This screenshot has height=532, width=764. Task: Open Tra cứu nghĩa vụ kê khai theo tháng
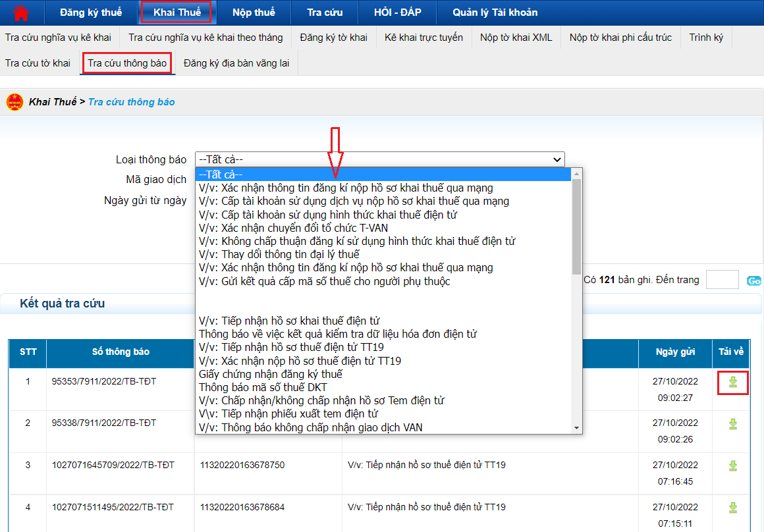point(205,38)
